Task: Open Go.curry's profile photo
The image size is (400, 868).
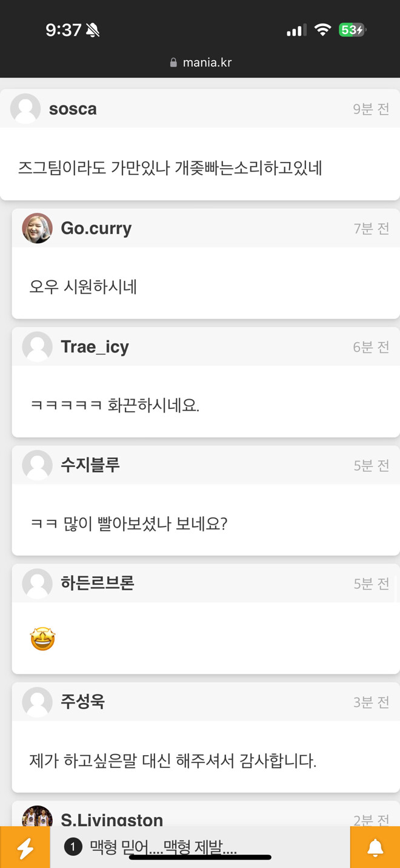Action: [x=37, y=228]
